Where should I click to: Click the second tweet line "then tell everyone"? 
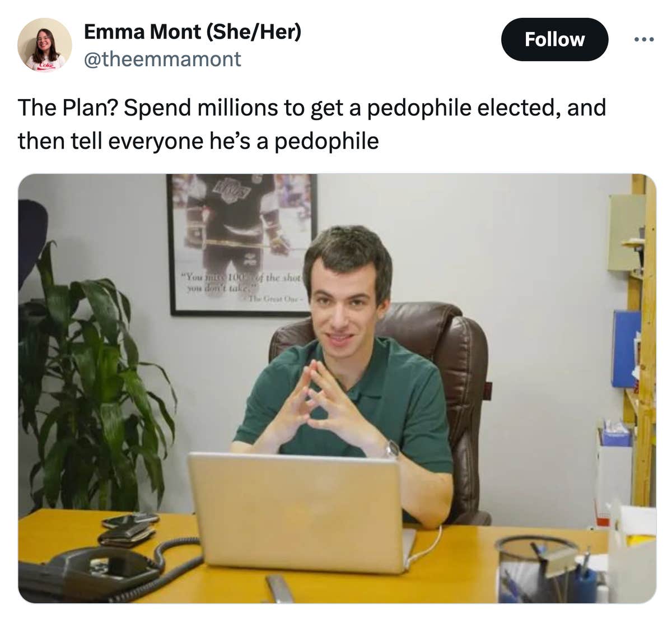198,141
